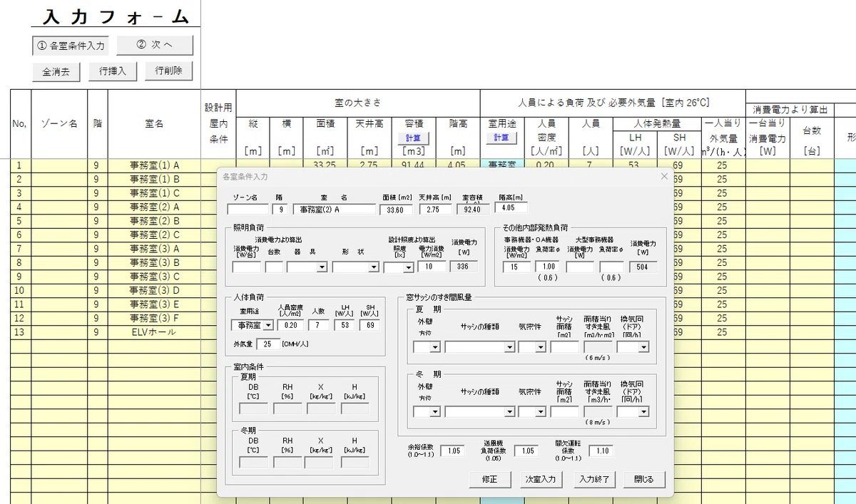The width and height of the screenshot is (856, 504).
Task: Click the 人数 field showing 7
Action: [317, 325]
